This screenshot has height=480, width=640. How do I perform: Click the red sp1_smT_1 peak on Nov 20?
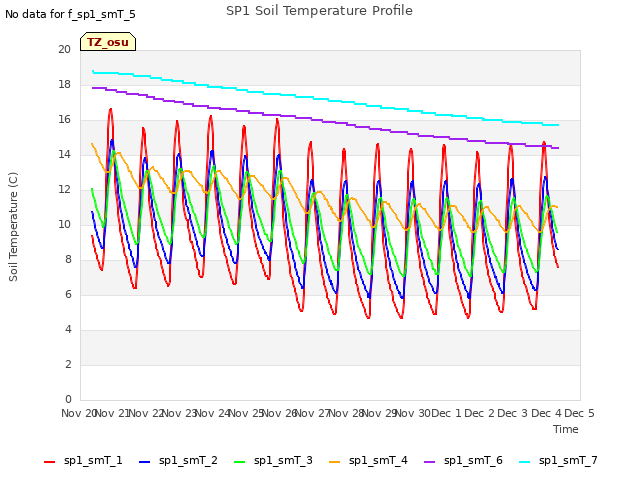[110, 109]
